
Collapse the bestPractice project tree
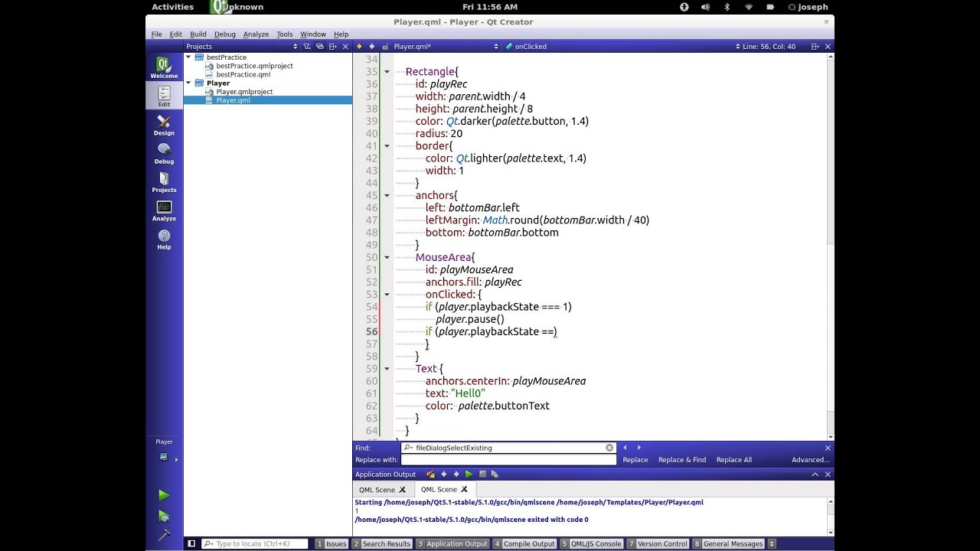pyautogui.click(x=188, y=57)
